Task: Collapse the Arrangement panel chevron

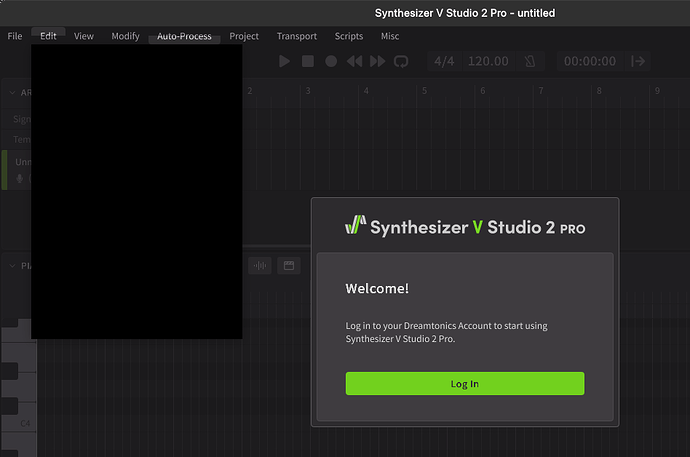Action: coord(12,92)
